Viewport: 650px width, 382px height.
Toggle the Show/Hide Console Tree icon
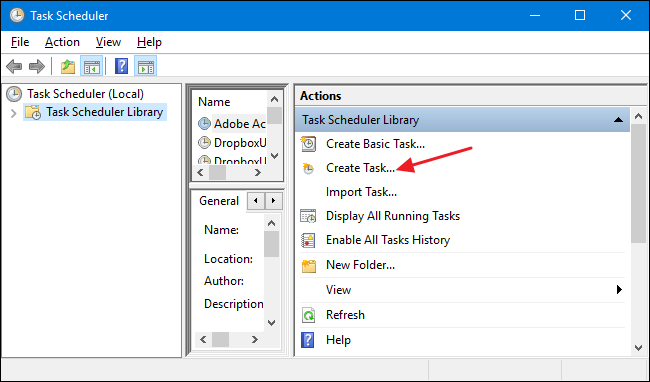point(91,66)
